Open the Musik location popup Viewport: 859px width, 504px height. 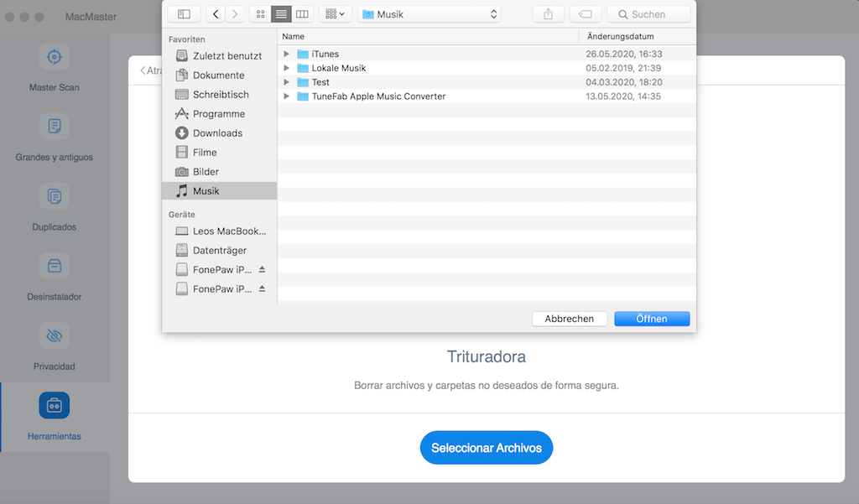(430, 14)
